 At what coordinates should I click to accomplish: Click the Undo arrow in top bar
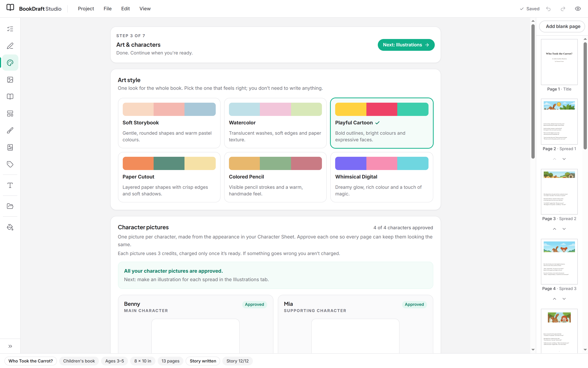point(548,9)
